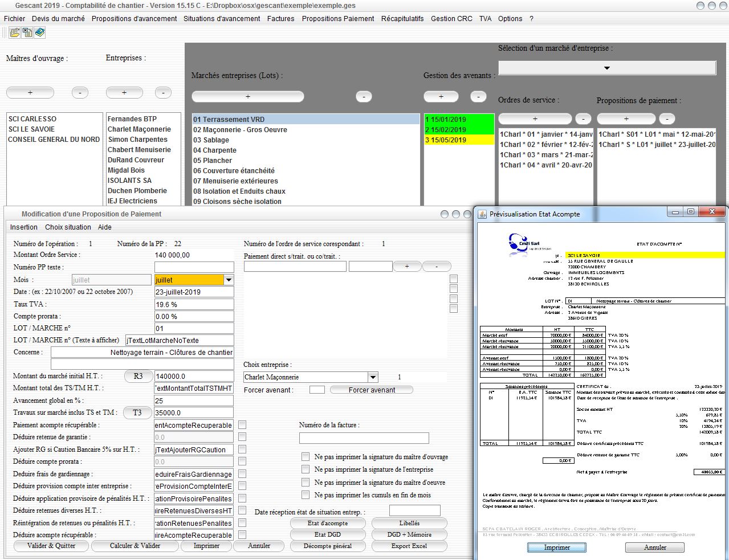Screen dimensions: 729x560
Task: Tick checkbox for Paiement acompte récupérable
Action: pos(242,425)
